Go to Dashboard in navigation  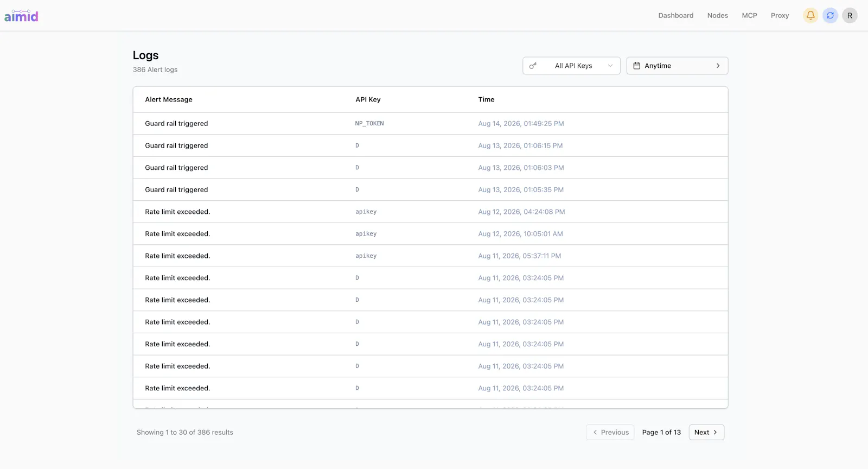tap(675, 15)
